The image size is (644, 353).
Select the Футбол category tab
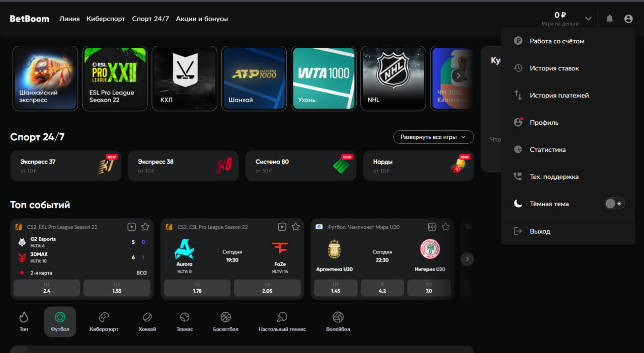(x=60, y=322)
